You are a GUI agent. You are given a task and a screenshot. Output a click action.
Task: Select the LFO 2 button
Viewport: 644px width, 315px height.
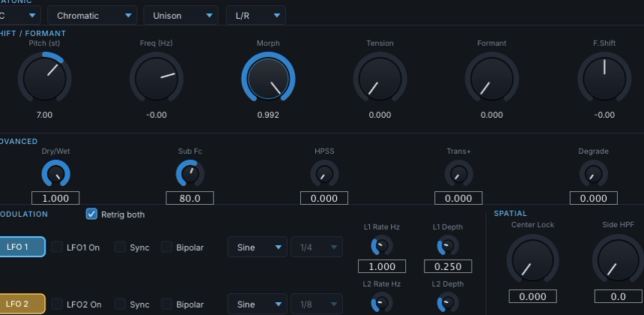coord(22,304)
